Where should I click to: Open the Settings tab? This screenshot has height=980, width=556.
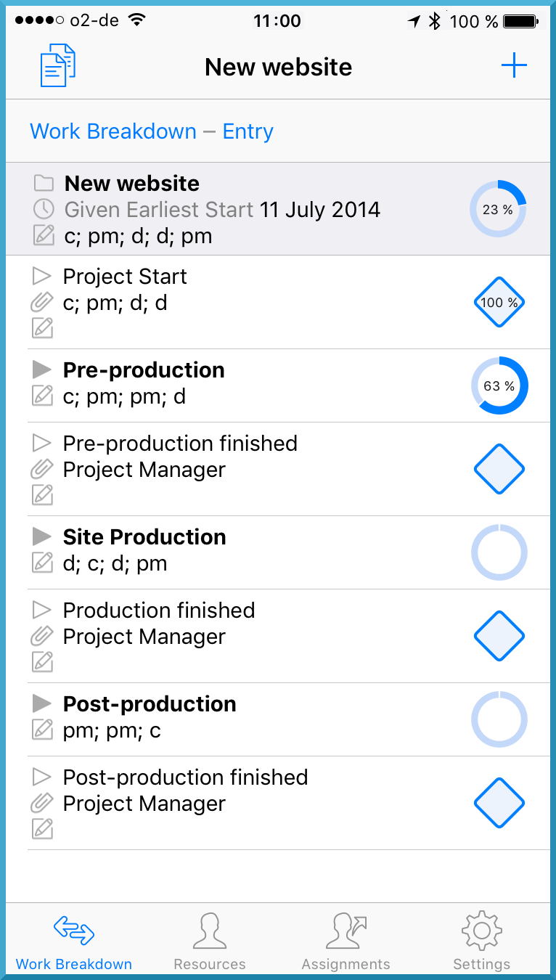(481, 942)
